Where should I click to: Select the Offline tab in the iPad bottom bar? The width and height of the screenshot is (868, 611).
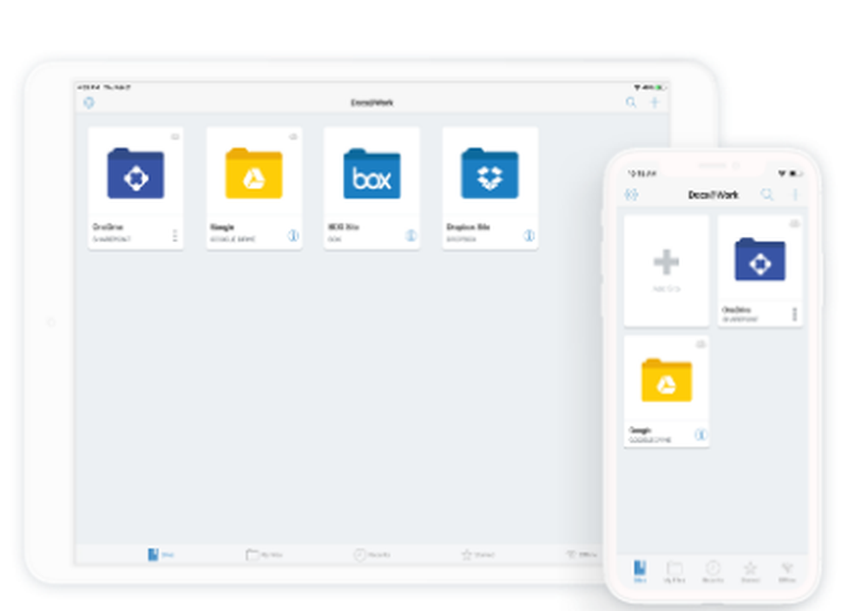tap(582, 554)
